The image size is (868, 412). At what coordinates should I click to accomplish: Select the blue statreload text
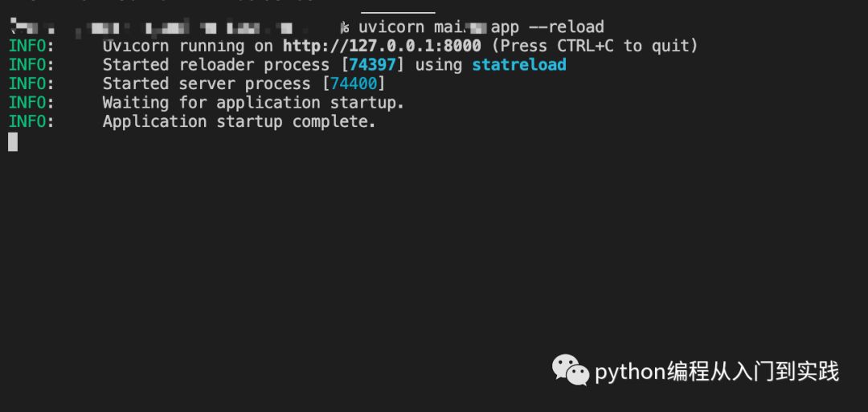tap(519, 65)
